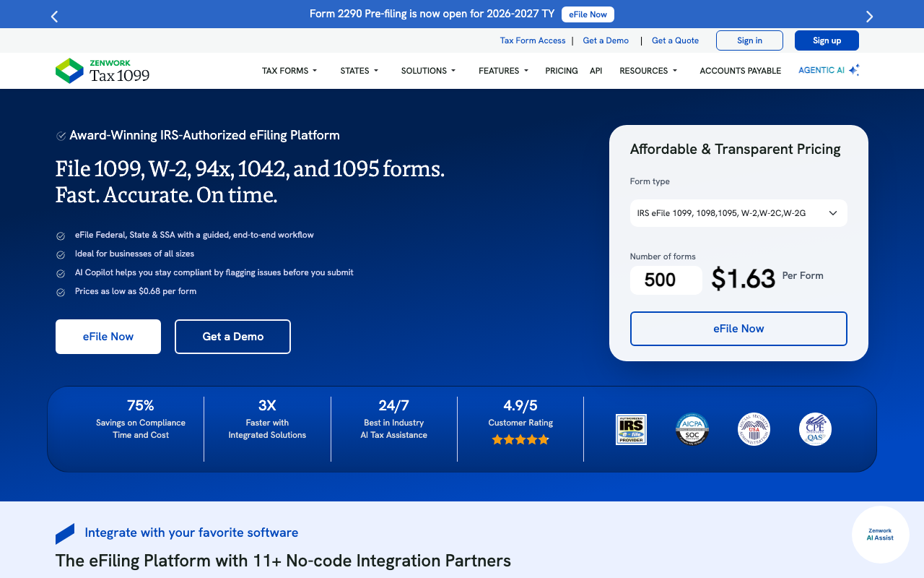Open the IRS Authorized e-file Provider badge

pyautogui.click(x=631, y=429)
